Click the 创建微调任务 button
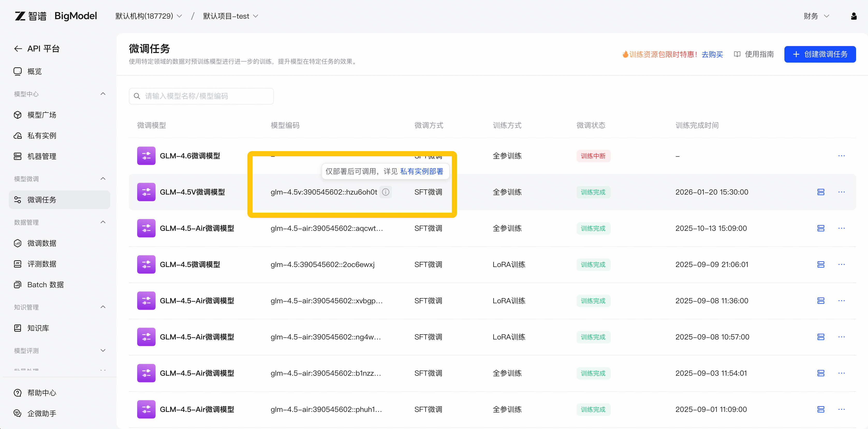 tap(820, 54)
